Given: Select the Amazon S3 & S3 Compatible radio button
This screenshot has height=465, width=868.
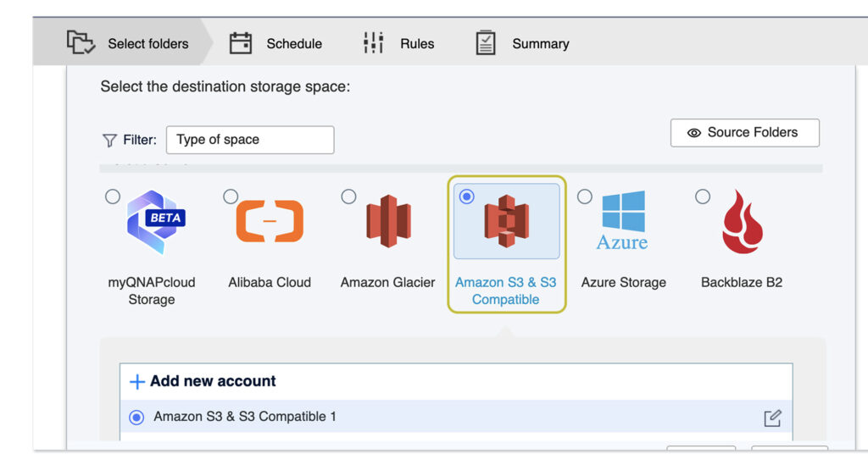Looking at the screenshot, I should pyautogui.click(x=467, y=197).
